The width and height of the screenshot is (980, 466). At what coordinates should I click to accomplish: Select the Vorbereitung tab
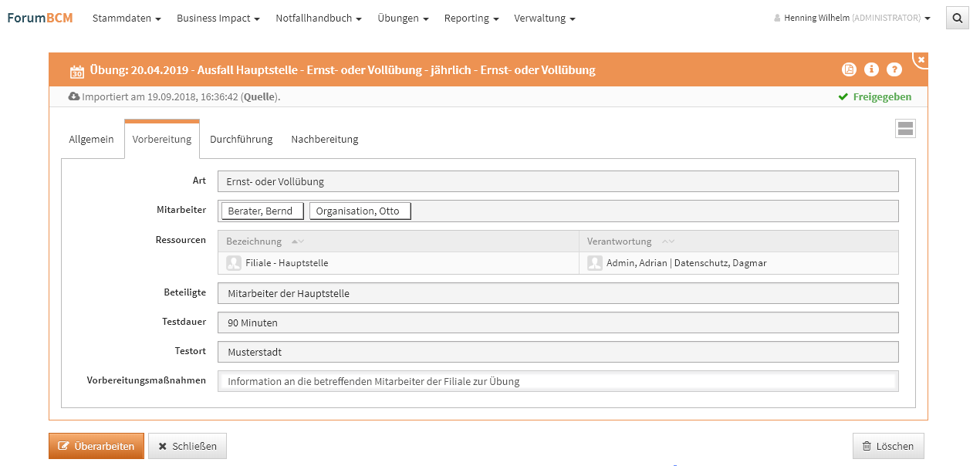(x=162, y=140)
